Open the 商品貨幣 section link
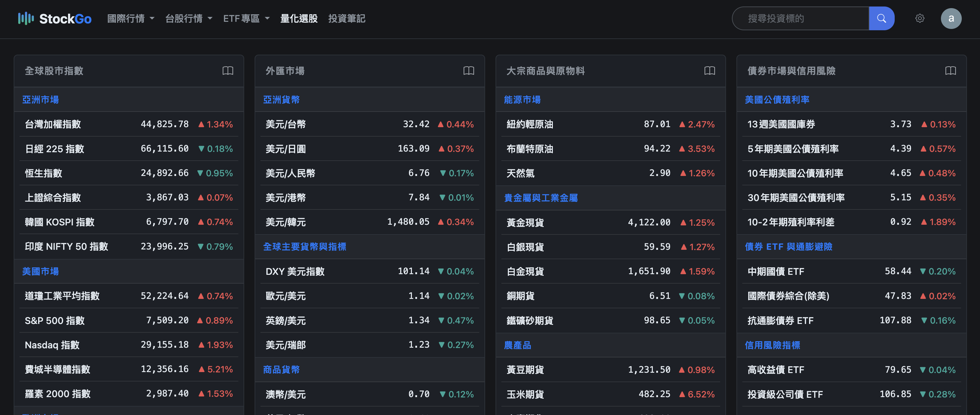The image size is (980, 415). (281, 369)
